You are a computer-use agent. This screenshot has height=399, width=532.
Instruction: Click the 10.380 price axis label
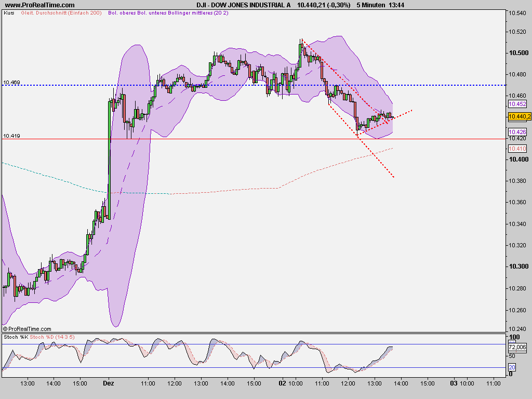click(x=517, y=181)
